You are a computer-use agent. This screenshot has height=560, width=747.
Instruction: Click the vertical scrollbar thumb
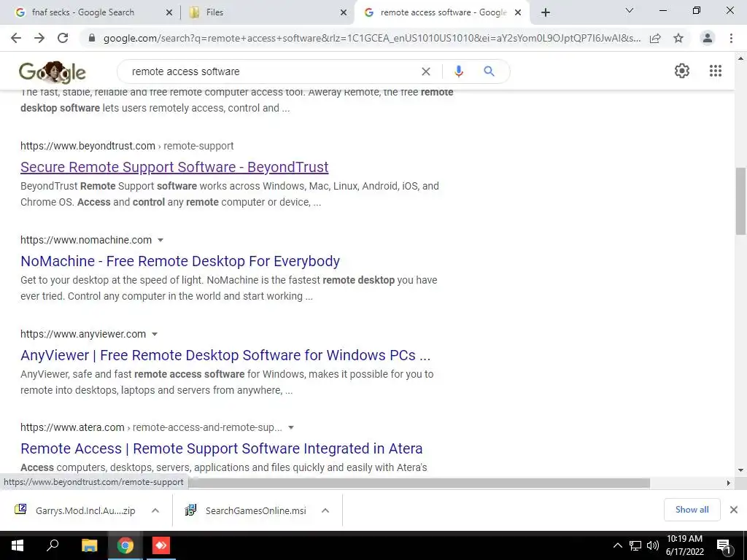click(x=740, y=201)
